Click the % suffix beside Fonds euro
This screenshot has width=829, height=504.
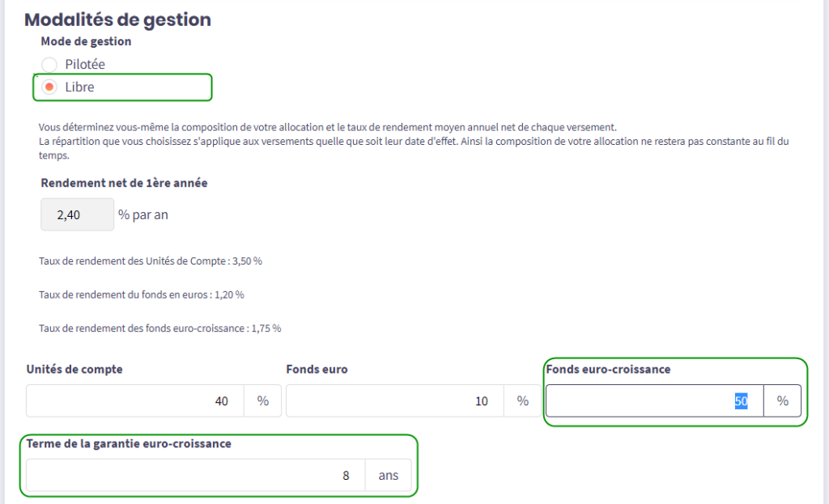click(523, 400)
